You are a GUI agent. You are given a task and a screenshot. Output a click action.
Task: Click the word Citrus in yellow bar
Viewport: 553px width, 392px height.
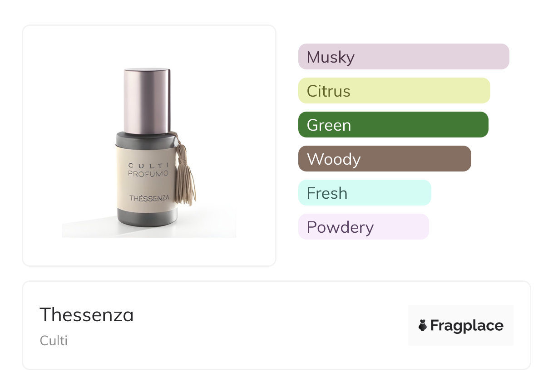point(328,91)
